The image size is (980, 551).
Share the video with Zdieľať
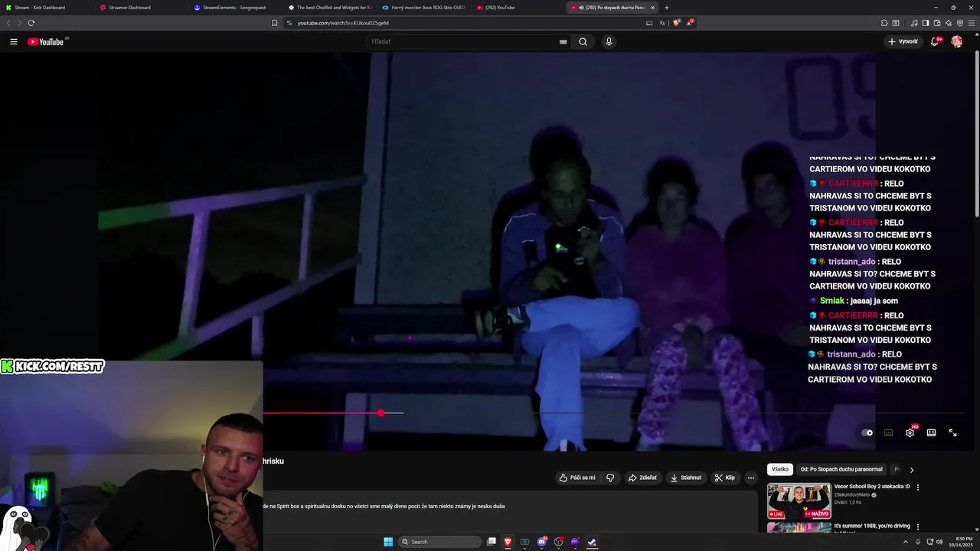(x=642, y=478)
